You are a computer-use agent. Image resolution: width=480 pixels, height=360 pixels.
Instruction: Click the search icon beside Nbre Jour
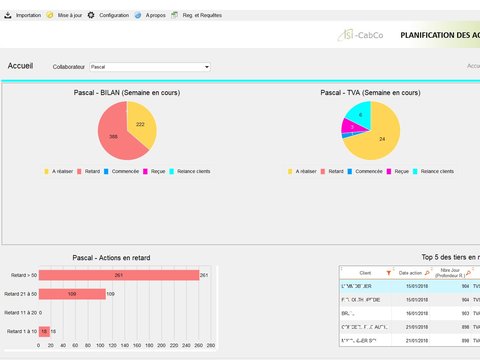pos(468,273)
